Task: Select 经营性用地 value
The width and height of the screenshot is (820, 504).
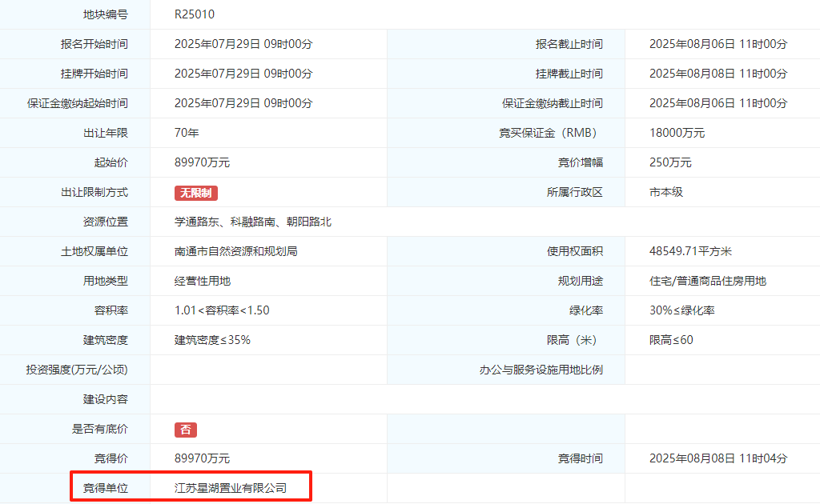Action: pyautogui.click(x=203, y=281)
